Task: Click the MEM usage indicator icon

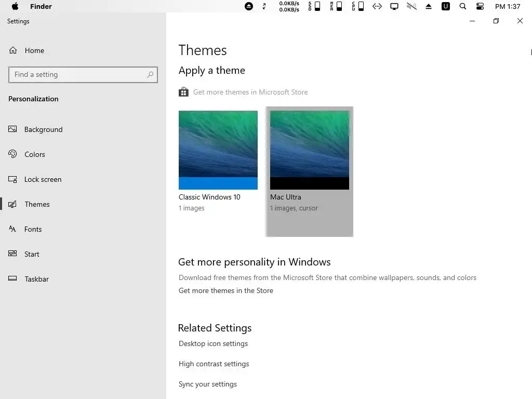Action: [336, 6]
